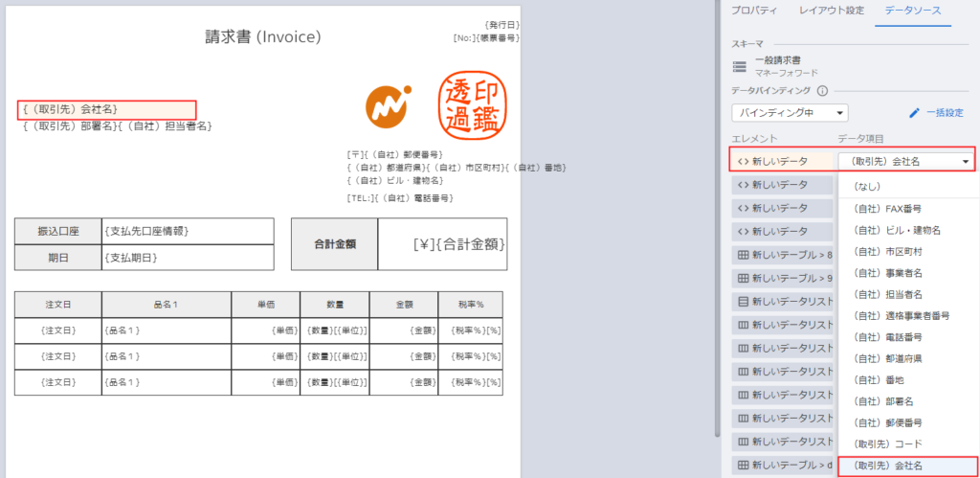Click the 注文日 column header
The height and width of the screenshot is (478, 980).
point(58,304)
